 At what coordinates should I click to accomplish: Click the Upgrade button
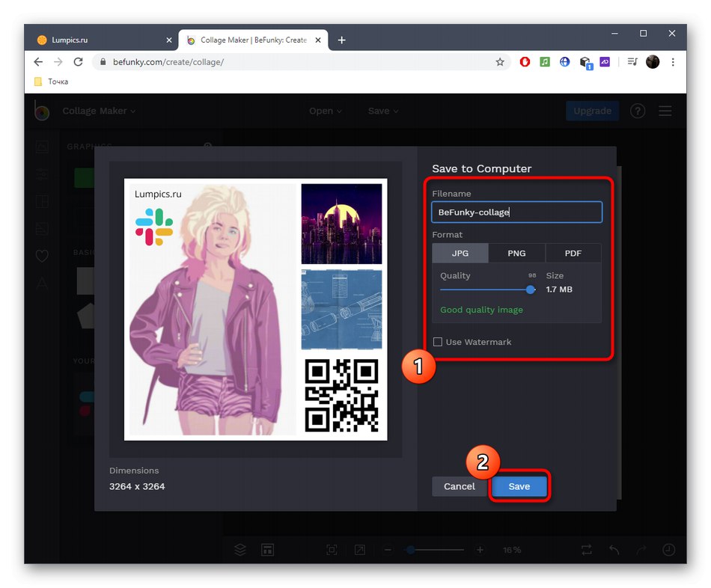click(592, 111)
